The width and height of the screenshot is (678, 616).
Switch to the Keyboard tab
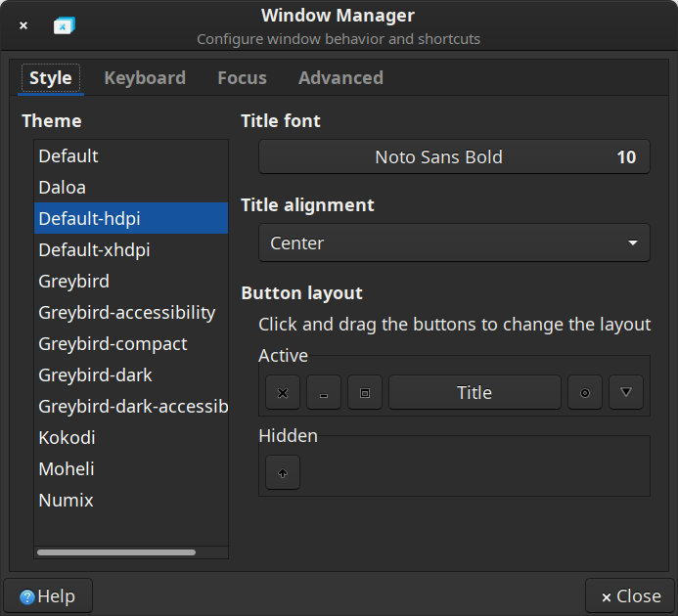145,78
